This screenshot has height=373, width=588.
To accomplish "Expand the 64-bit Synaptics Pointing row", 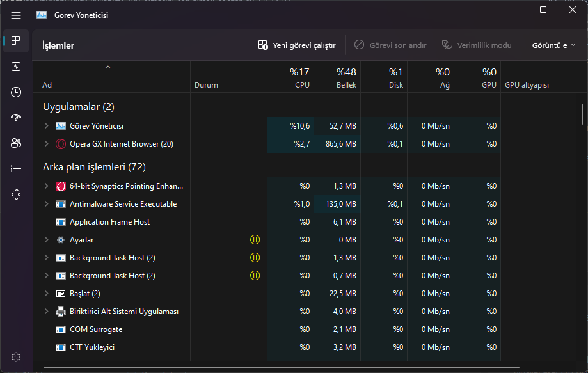I will (x=47, y=186).
